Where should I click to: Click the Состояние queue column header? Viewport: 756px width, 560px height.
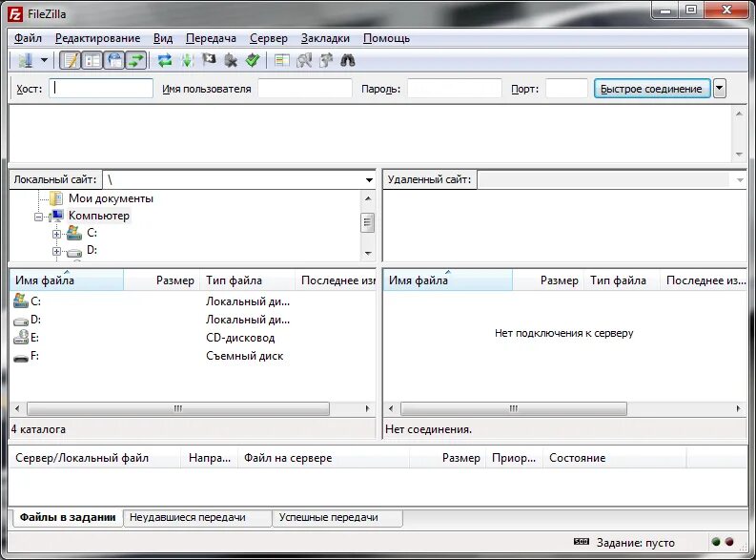614,458
